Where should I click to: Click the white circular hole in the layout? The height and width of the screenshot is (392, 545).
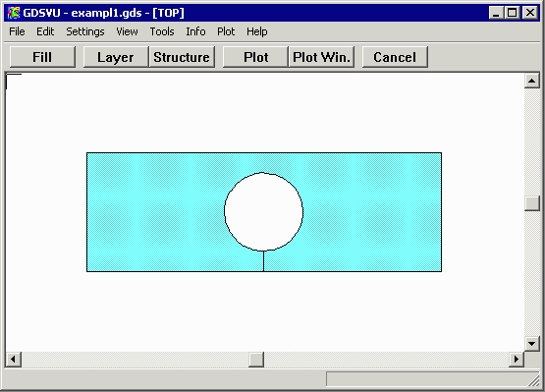pos(263,211)
